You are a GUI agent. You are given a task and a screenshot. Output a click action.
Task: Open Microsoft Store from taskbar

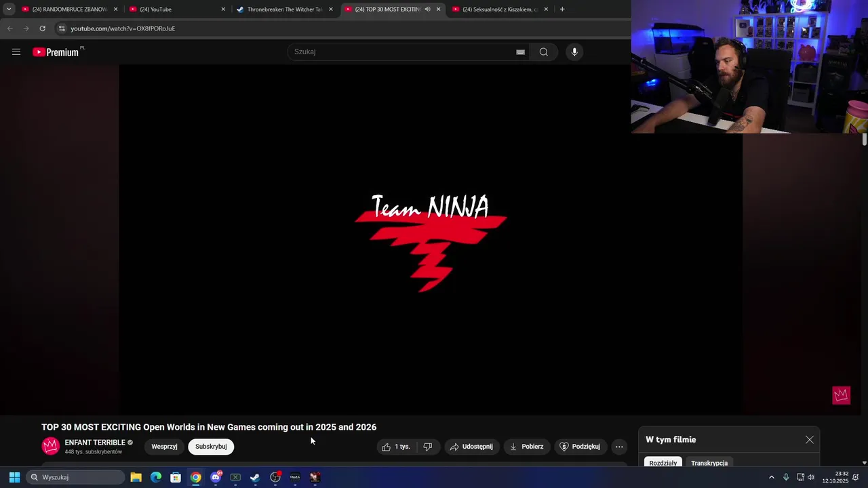[175, 477]
